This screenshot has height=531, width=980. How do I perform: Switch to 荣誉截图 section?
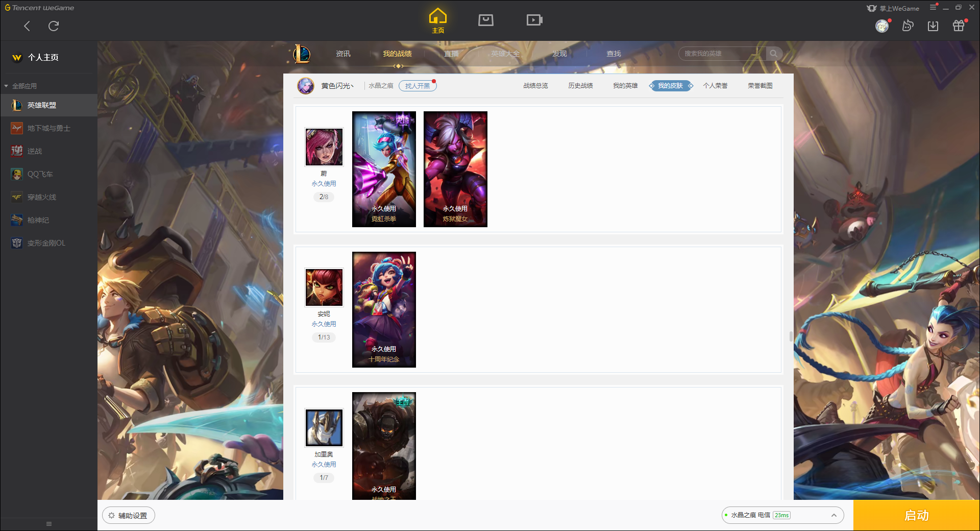coord(760,86)
